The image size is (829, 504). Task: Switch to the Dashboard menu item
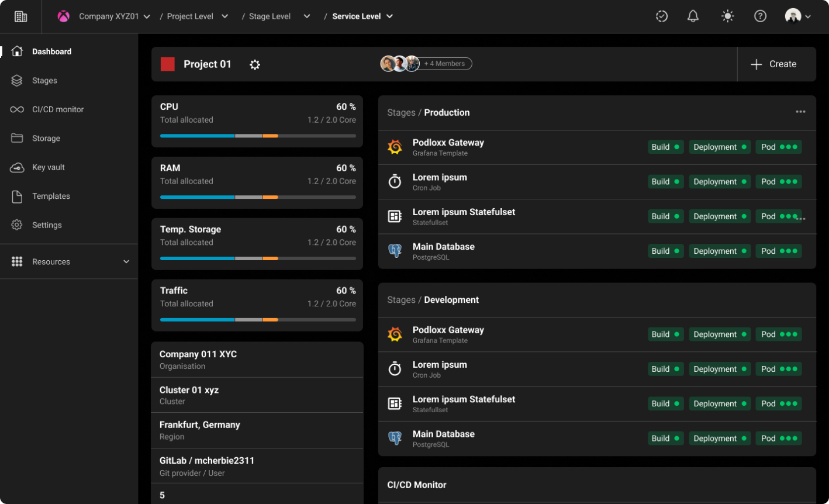(x=51, y=51)
